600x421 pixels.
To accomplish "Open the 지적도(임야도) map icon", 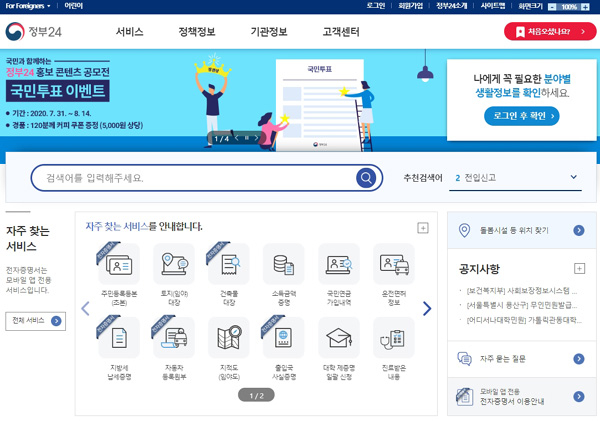I will 229,338.
